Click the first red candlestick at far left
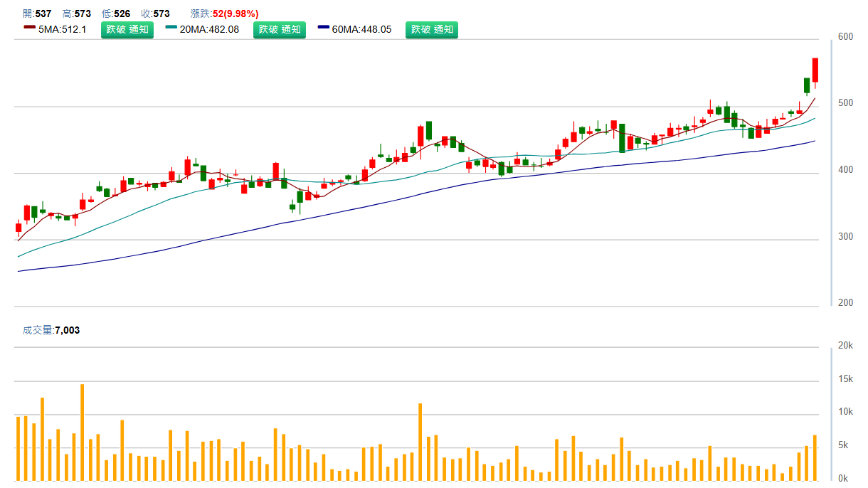The width and height of the screenshot is (868, 488). click(x=18, y=228)
